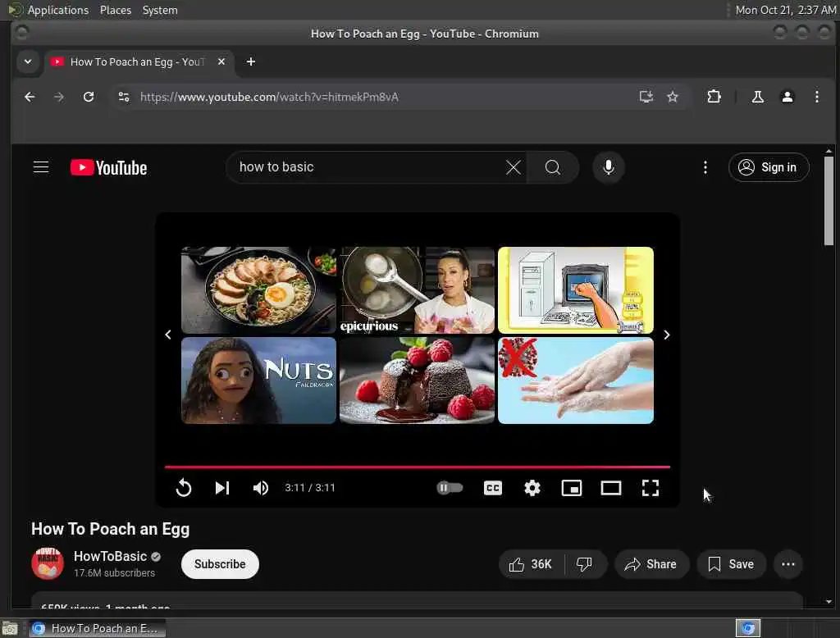The height and width of the screenshot is (638, 840).
Task: Open the epicurious egg suggested video
Action: point(417,290)
